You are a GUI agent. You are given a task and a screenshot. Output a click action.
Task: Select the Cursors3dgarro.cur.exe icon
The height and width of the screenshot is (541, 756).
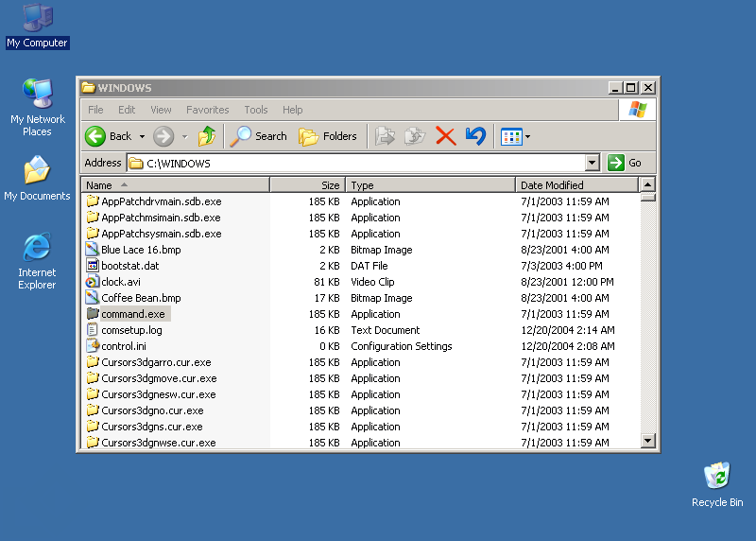click(x=92, y=362)
